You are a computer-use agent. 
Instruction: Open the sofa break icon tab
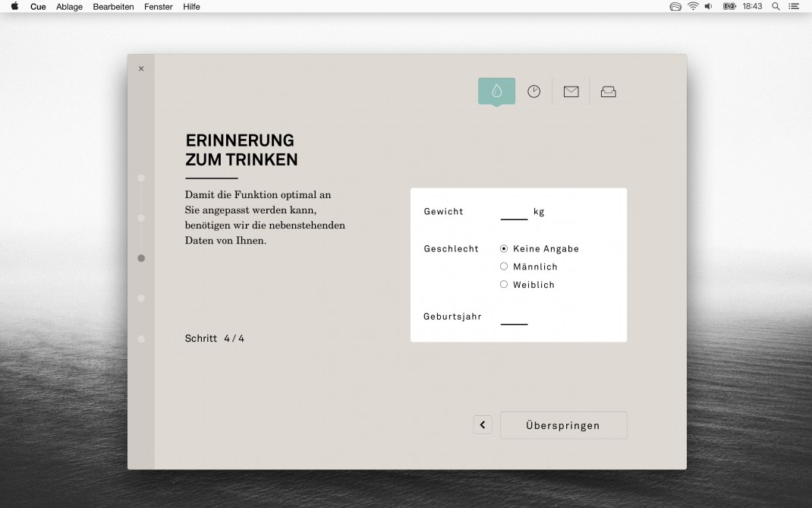pos(609,91)
